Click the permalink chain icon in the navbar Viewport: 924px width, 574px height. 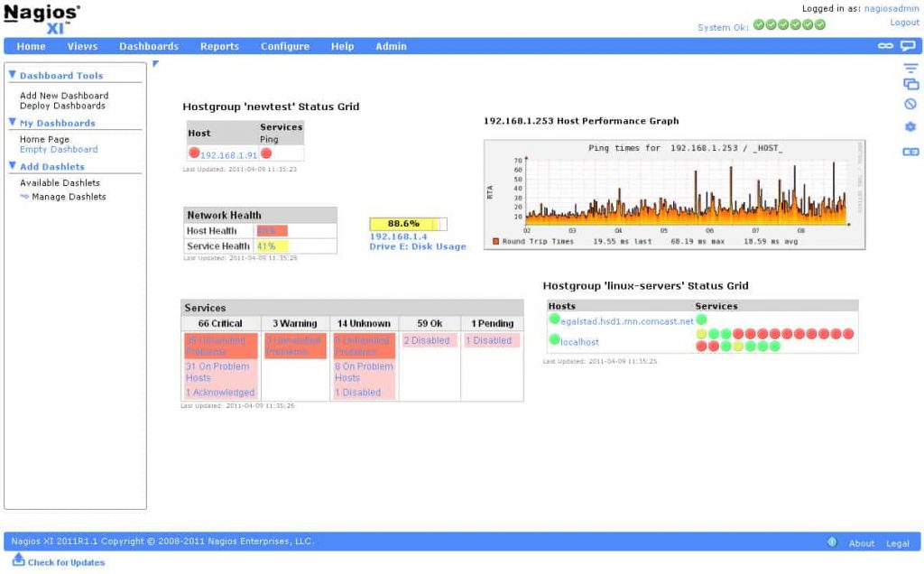pyautogui.click(x=885, y=45)
